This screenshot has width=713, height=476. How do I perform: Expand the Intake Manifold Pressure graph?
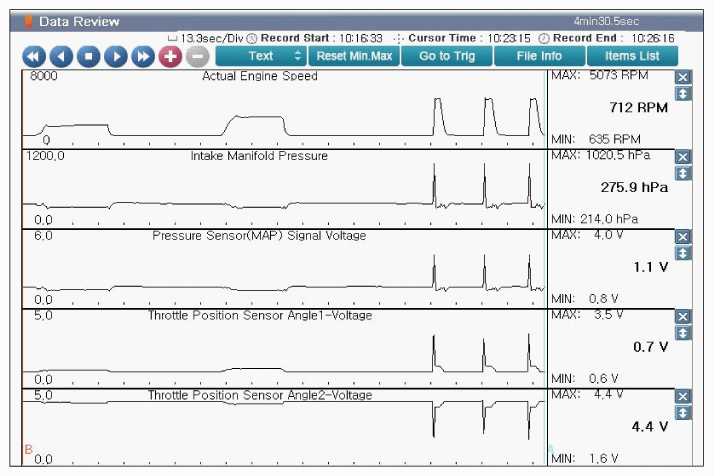point(683,173)
